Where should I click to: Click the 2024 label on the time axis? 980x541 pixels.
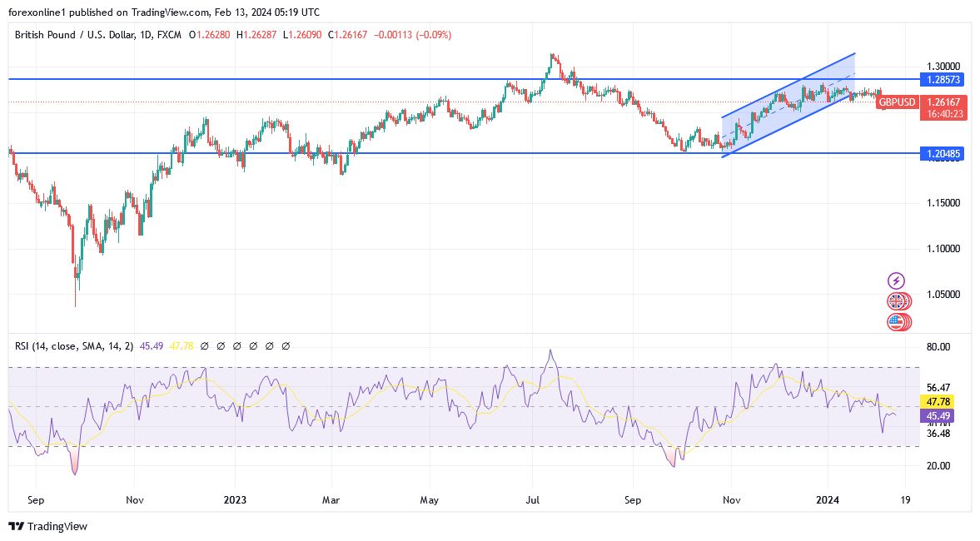coord(827,500)
